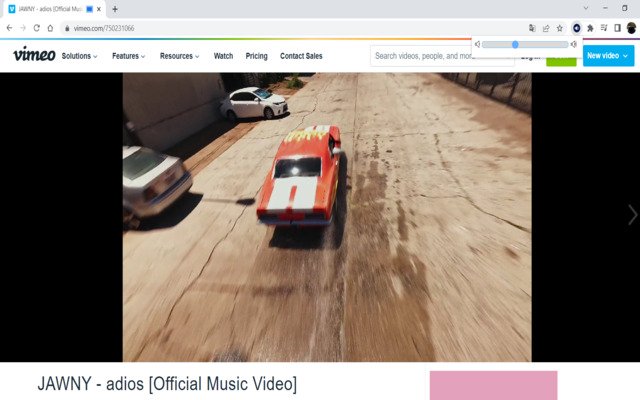Open the Watch page

pyautogui.click(x=223, y=56)
